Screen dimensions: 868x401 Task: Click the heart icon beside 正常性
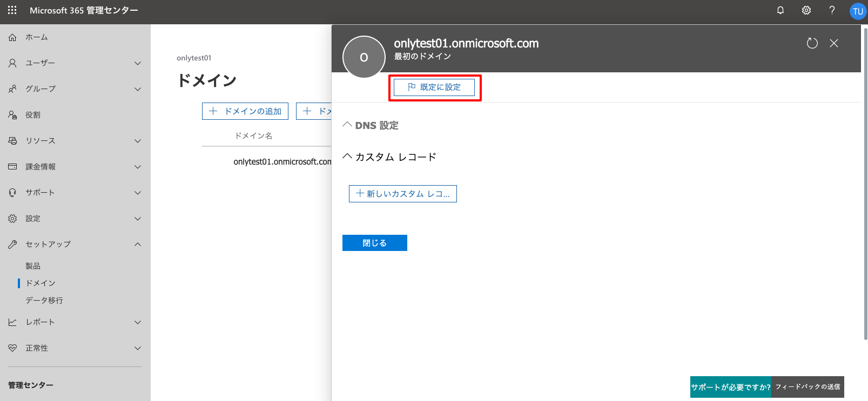point(12,348)
